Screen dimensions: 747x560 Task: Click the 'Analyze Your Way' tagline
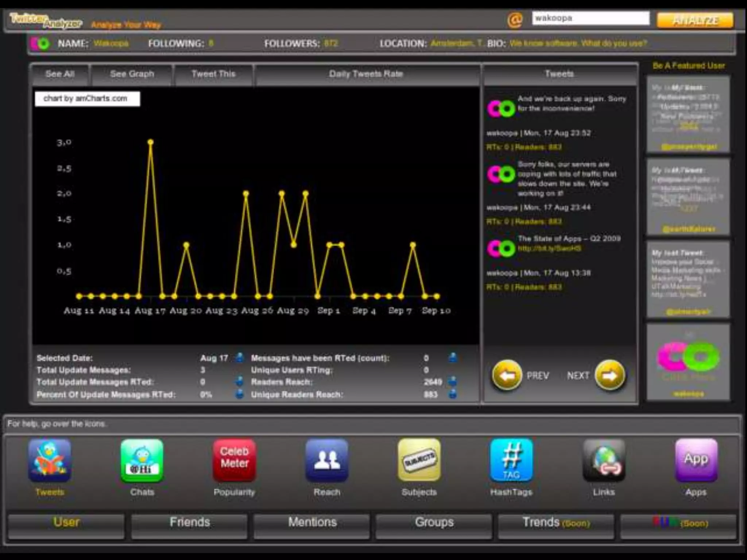click(x=126, y=25)
